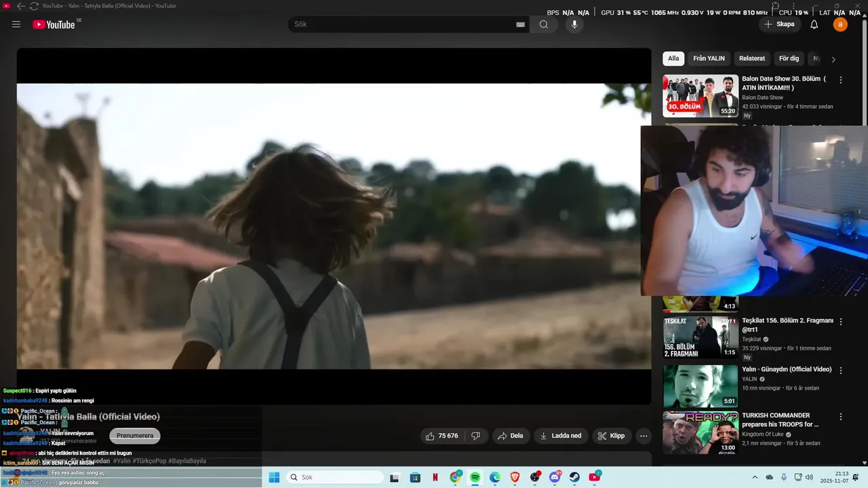Open options for TURKISH COMMANDER video
This screenshot has width=868, height=488.
841,417
